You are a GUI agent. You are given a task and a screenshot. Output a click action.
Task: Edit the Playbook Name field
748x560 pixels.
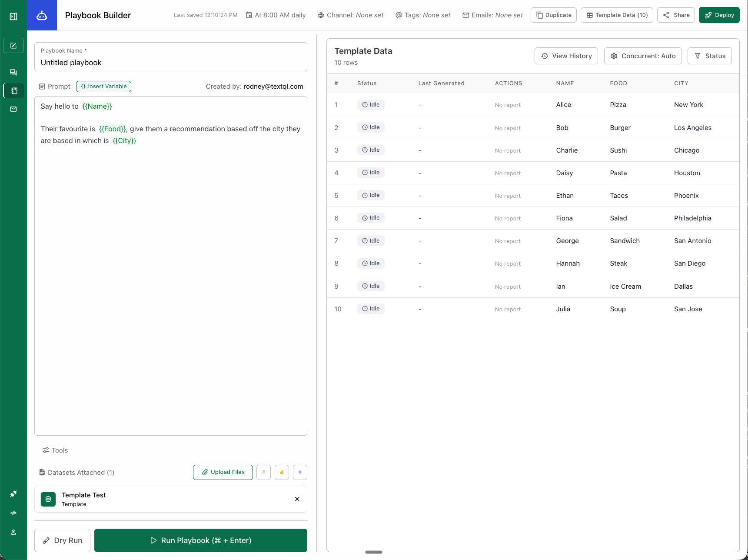(171, 57)
